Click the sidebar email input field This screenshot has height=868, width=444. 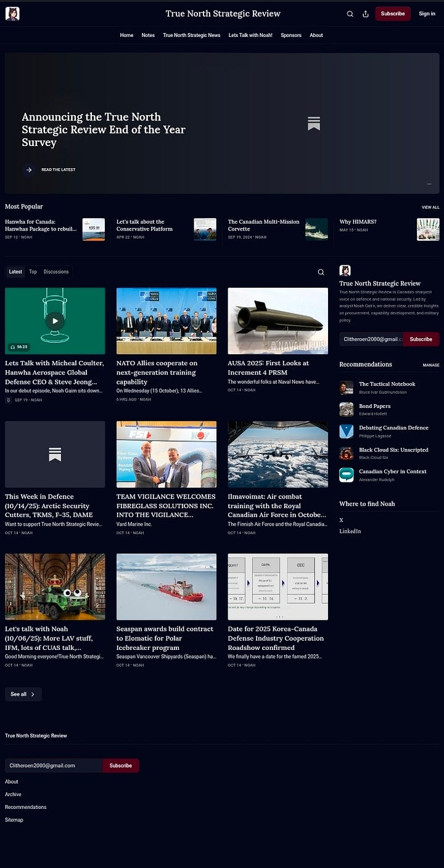(371, 339)
